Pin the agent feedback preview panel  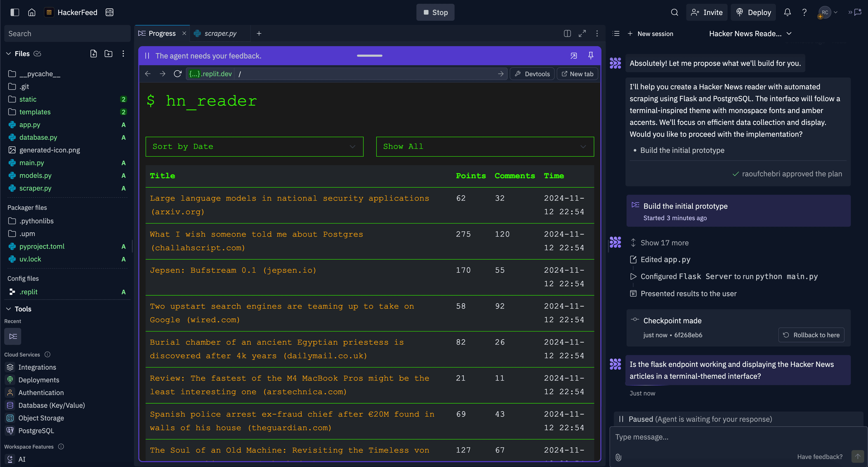591,56
